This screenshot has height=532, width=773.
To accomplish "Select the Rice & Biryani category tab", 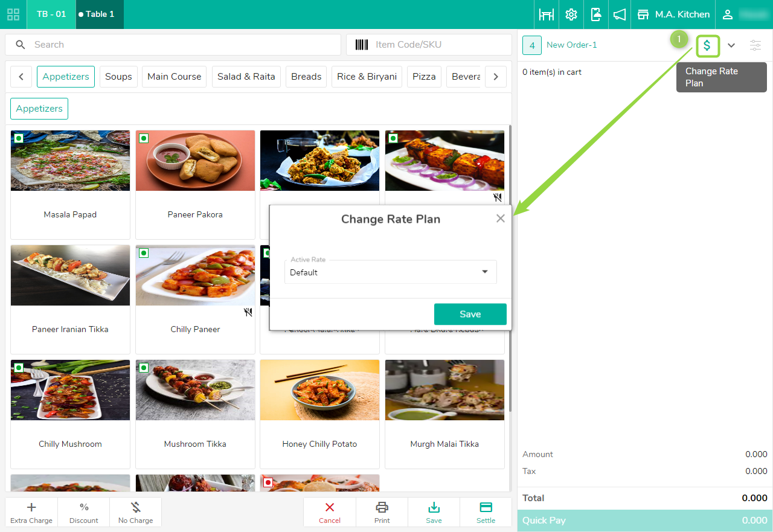I will coord(367,77).
